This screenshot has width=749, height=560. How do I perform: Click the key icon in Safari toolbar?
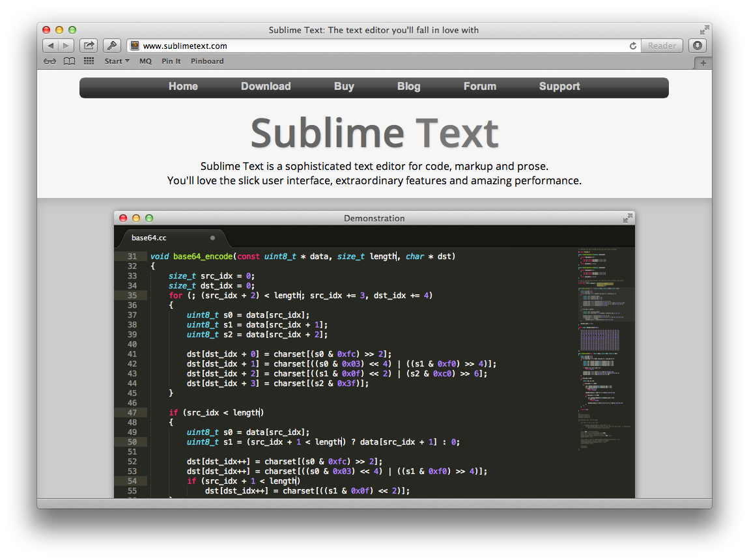click(x=112, y=46)
